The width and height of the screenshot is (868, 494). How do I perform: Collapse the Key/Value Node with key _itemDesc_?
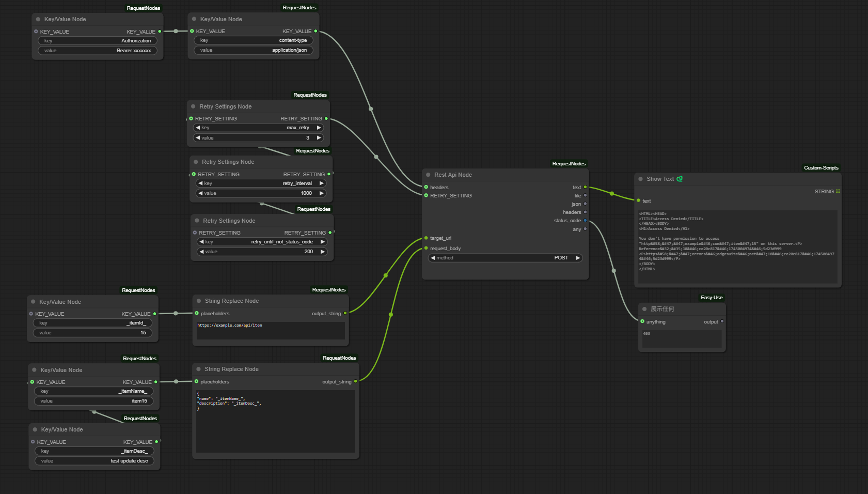pos(35,429)
